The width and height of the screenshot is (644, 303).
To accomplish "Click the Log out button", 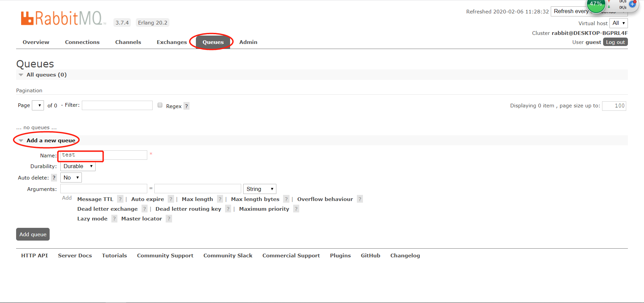I will pos(615,42).
